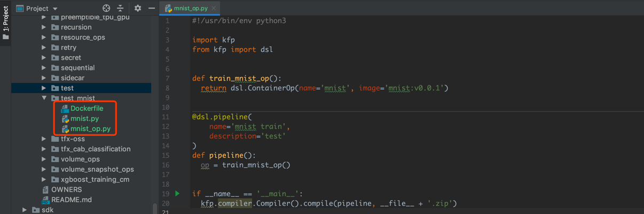Click the Dockerfile file icon
Image resolution: width=644 pixels, height=214 pixels.
tap(65, 109)
